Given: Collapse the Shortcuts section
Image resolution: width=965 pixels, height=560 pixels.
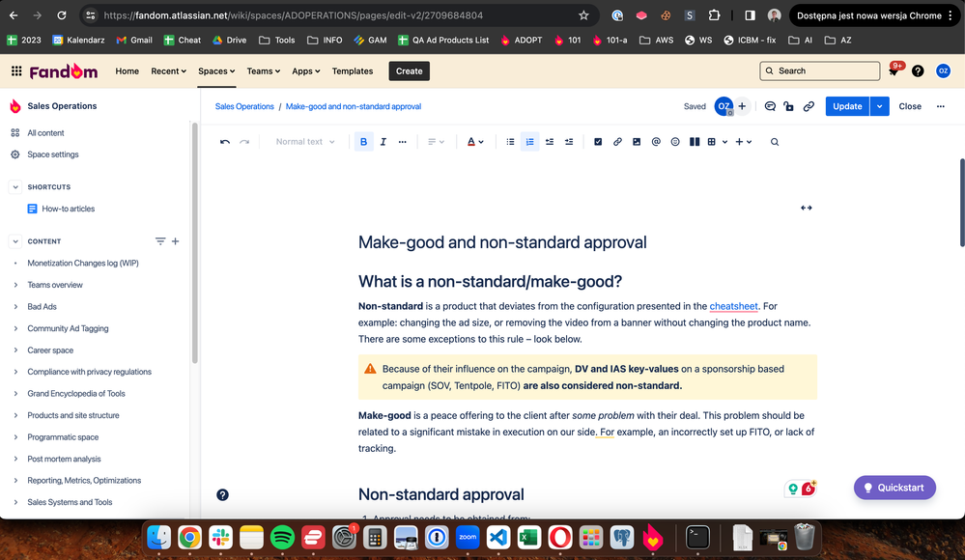Looking at the screenshot, I should (15, 186).
